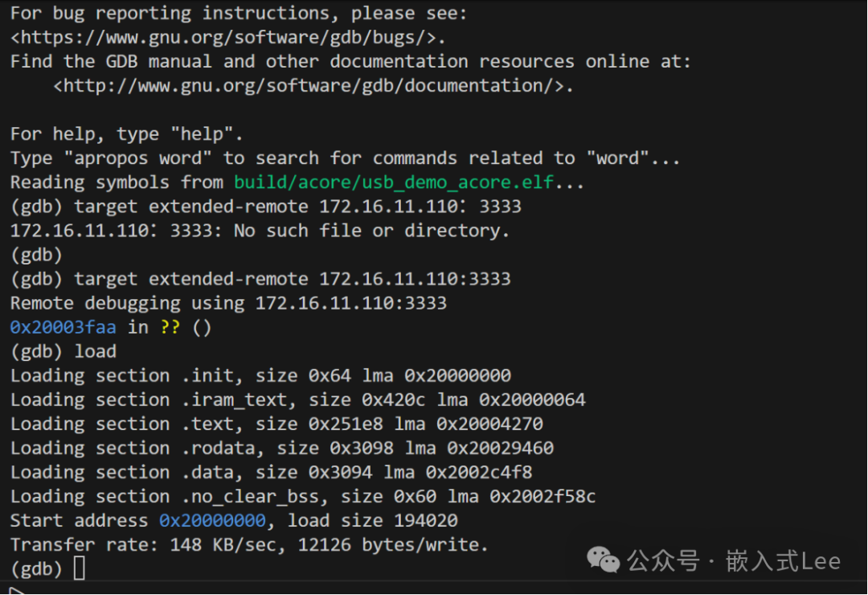Click the WeChat logo icon
Viewport: 868px width, 595px height.
coord(603,560)
